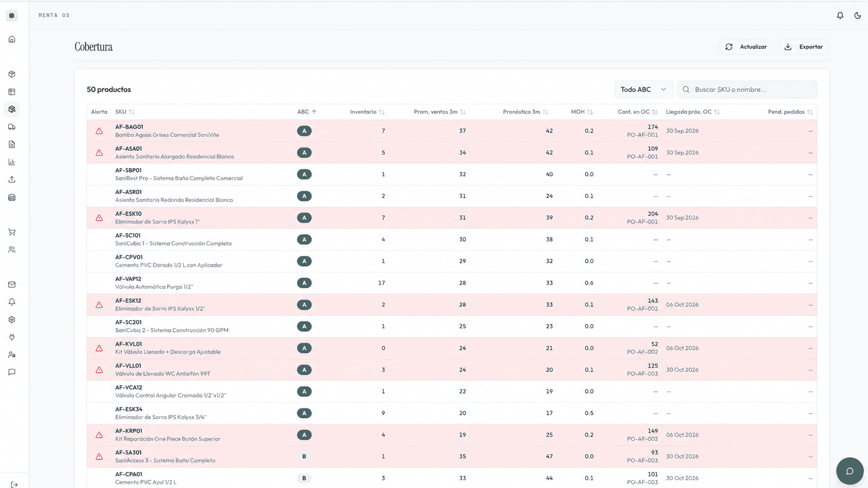
Task: Sort table by Inventario column
Action: tap(367, 112)
